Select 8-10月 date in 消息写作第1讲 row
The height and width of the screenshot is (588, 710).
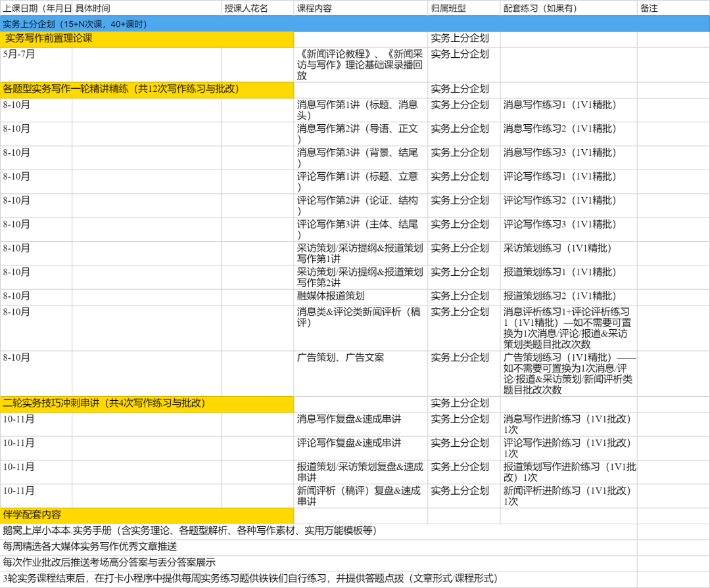click(x=36, y=110)
